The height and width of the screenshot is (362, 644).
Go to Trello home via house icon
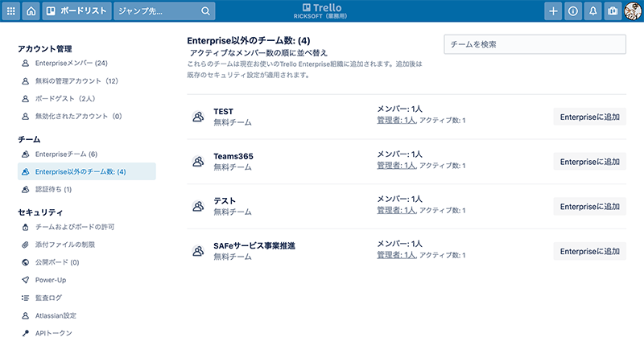(31, 11)
